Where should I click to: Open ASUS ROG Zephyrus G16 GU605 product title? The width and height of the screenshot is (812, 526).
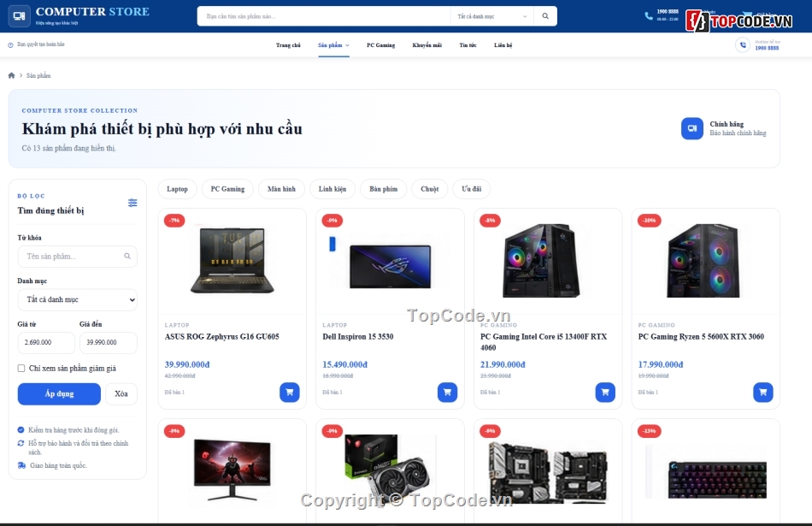(x=221, y=337)
